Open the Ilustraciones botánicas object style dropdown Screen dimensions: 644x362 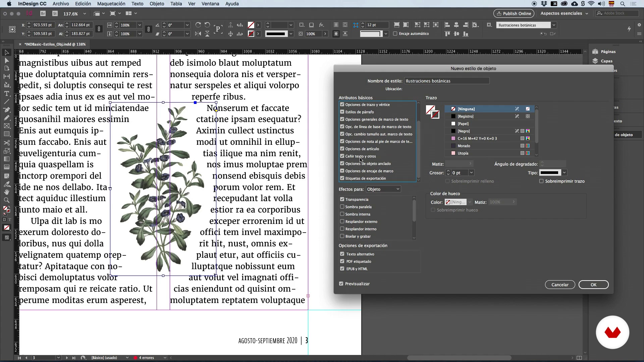554,25
